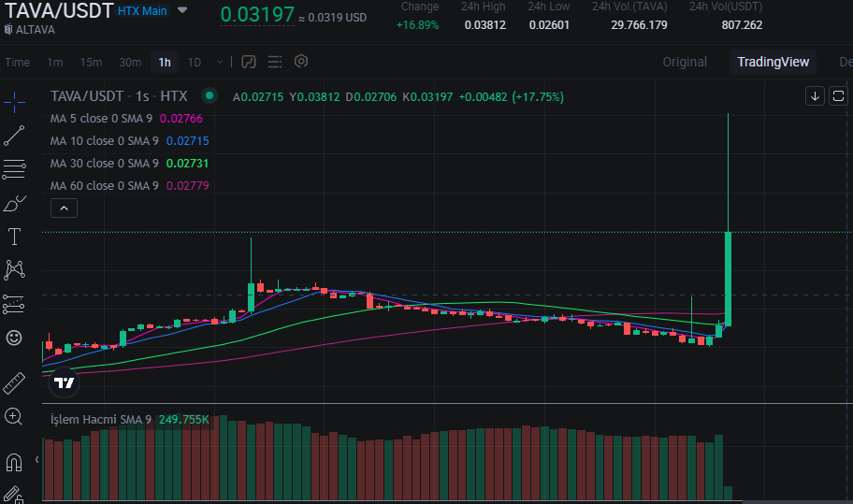This screenshot has height=504, width=853.
Task: Click the fullscreen chart button
Action: 838,95
